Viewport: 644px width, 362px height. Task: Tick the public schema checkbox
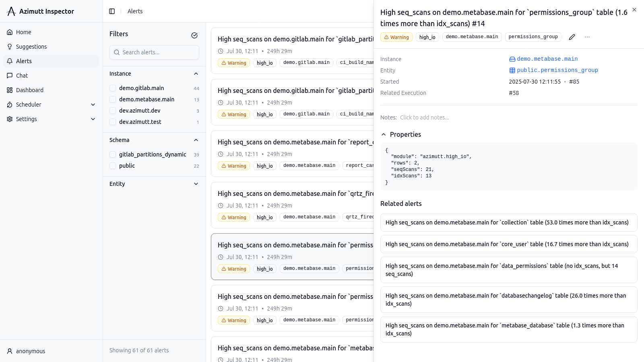tap(113, 166)
